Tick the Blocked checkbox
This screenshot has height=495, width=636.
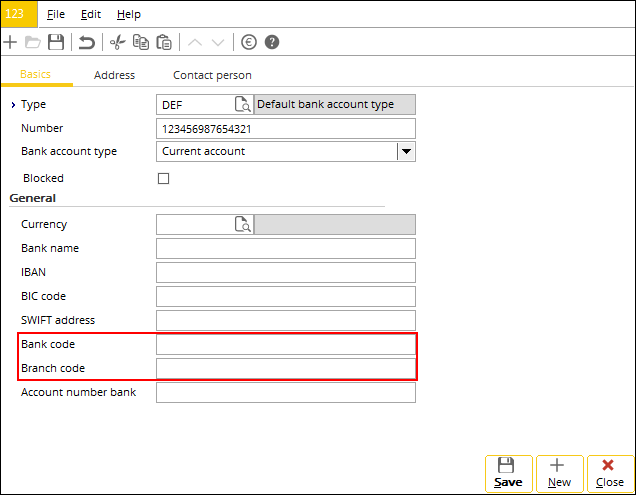(x=164, y=178)
